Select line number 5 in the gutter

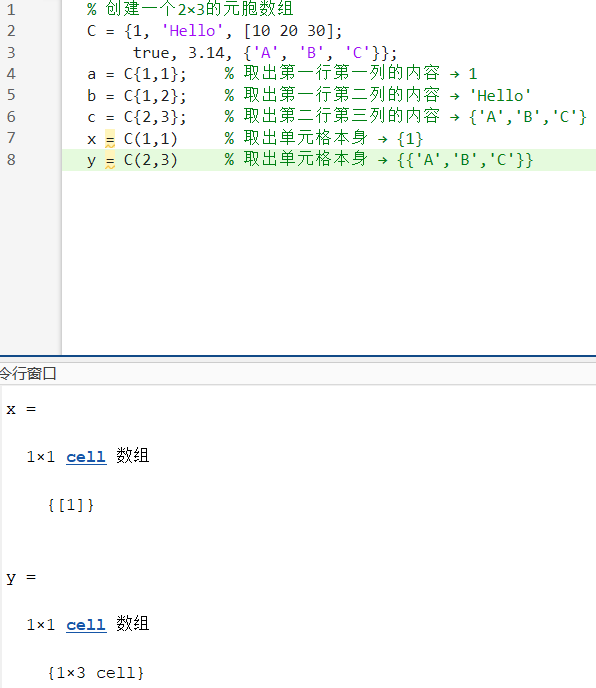coord(11,95)
